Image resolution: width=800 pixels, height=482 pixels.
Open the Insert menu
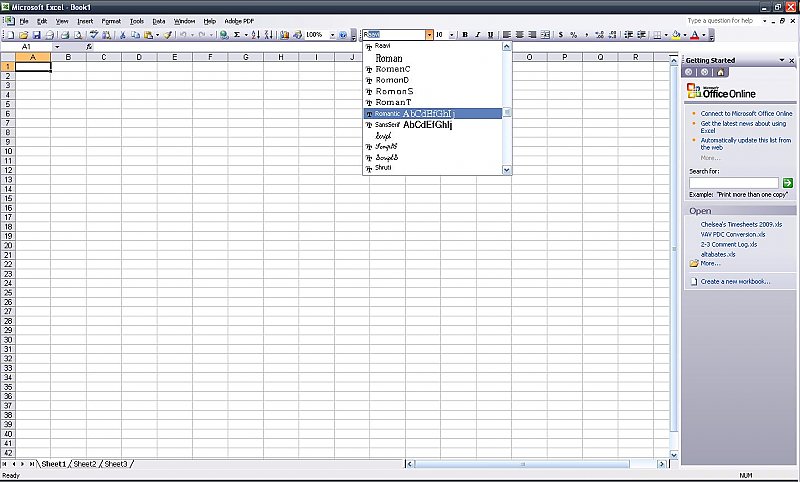[85, 21]
